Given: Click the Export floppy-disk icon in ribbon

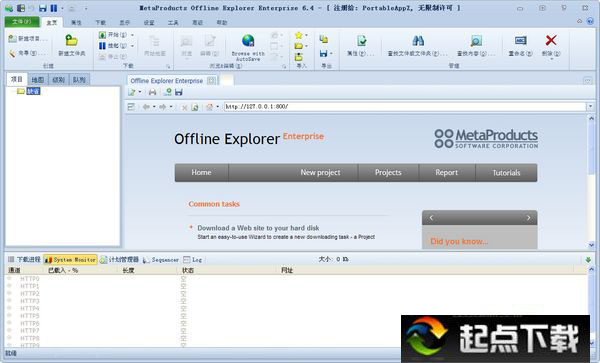Looking at the screenshot, I should 324,53.
